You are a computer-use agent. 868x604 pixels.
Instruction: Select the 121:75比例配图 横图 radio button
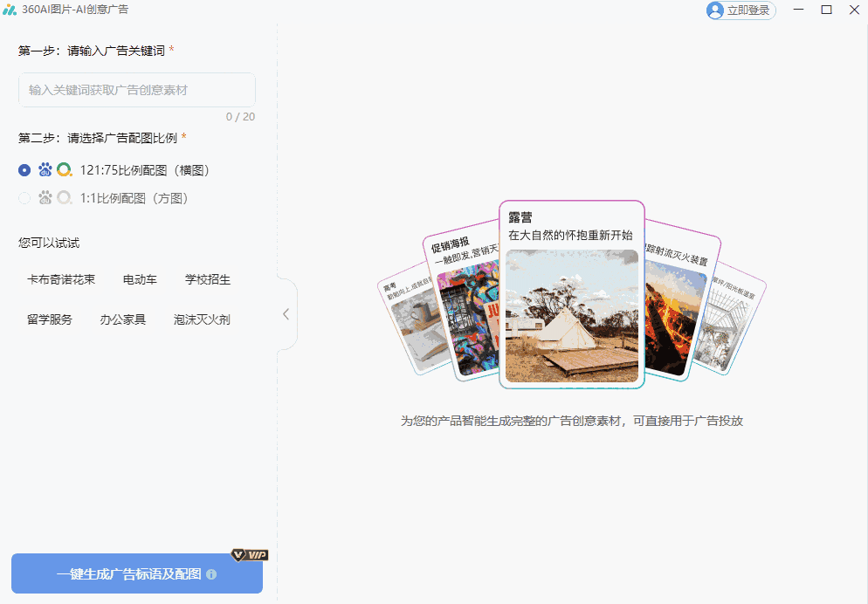click(24, 169)
